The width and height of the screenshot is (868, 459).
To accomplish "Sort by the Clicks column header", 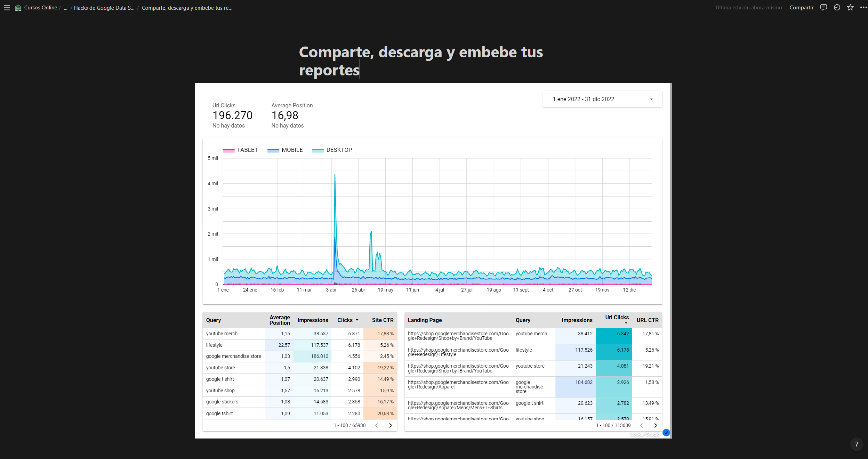I will pos(345,320).
